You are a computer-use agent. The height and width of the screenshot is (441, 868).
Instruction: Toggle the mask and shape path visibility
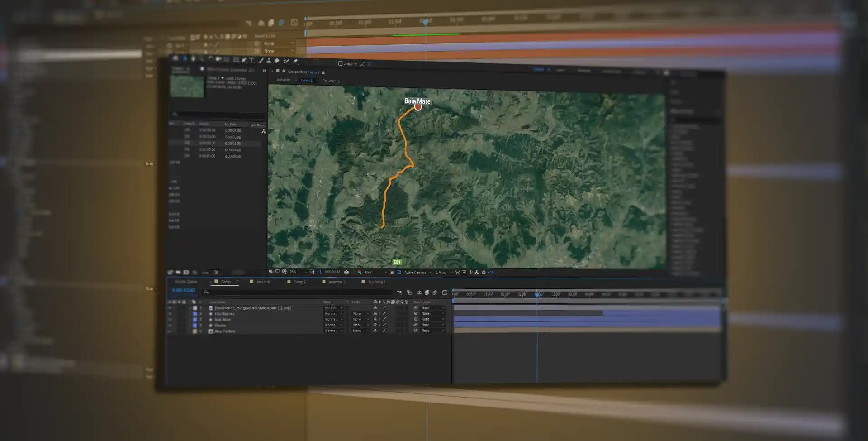coord(319,272)
